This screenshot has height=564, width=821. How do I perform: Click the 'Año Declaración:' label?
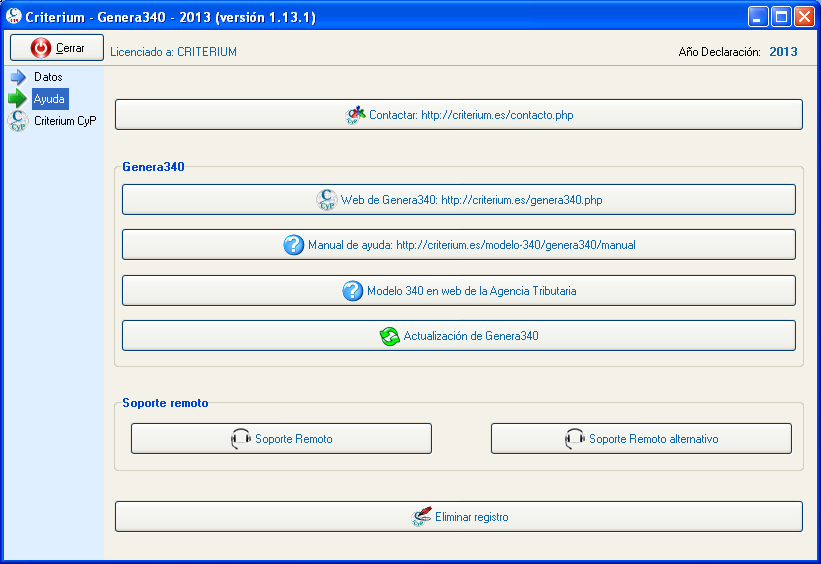719,52
